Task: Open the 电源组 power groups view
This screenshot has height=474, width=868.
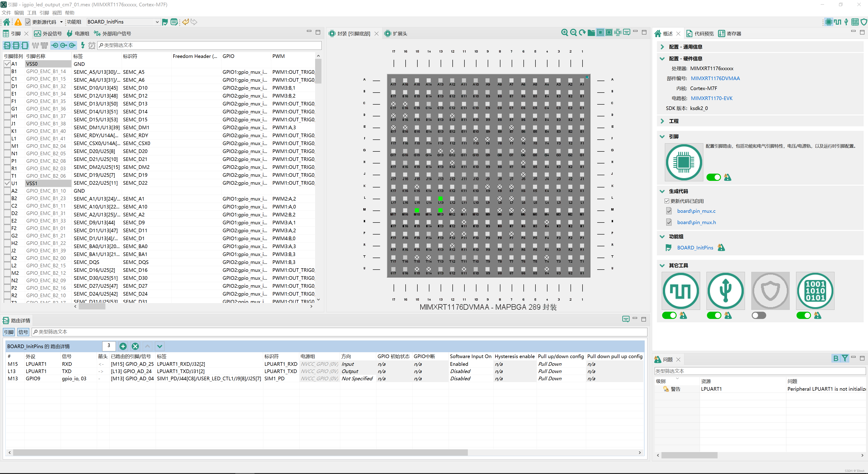Action: click(x=78, y=33)
